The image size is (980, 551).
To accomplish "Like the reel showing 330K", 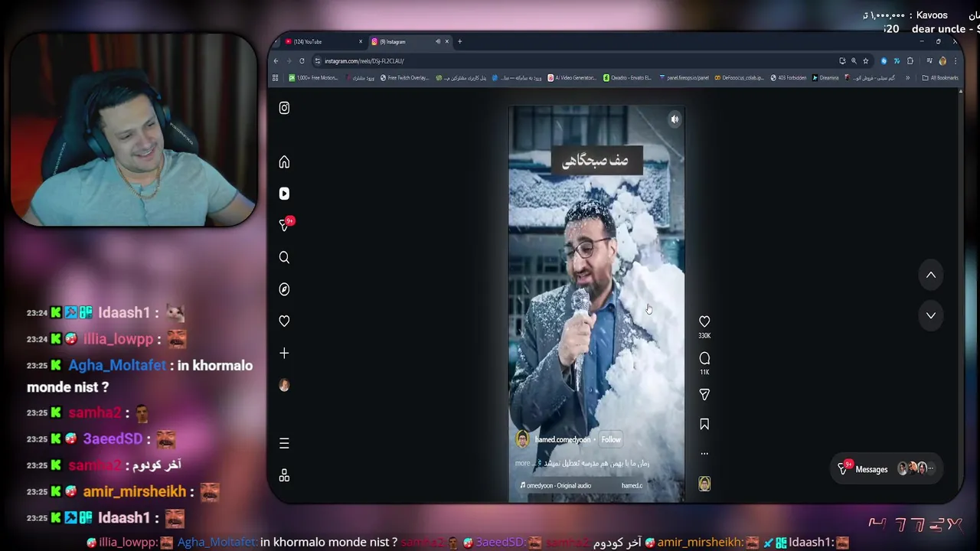I will pyautogui.click(x=704, y=322).
